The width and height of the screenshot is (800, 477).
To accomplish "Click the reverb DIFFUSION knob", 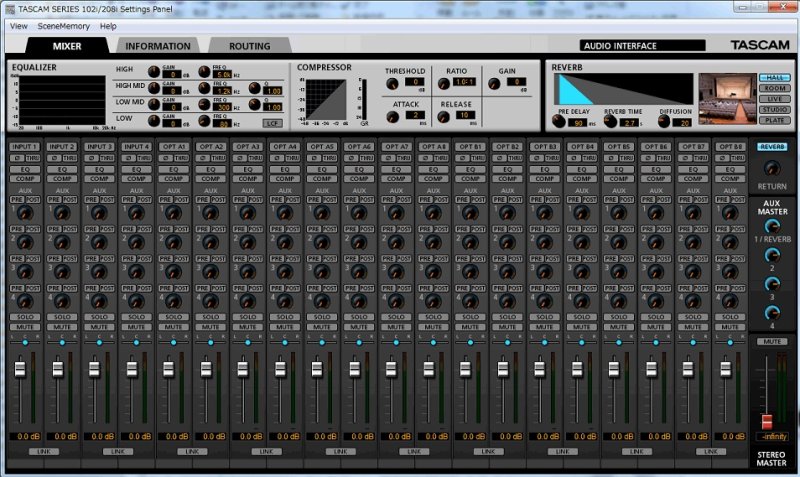I will pyautogui.click(x=663, y=122).
